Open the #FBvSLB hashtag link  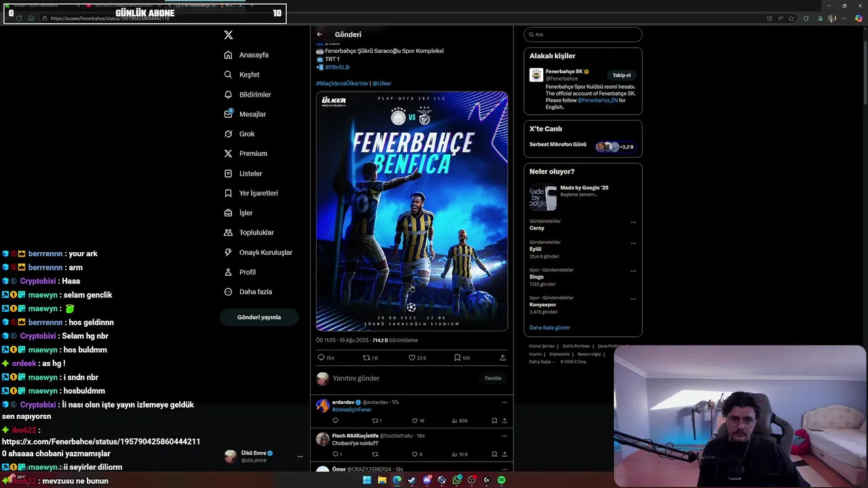point(337,67)
